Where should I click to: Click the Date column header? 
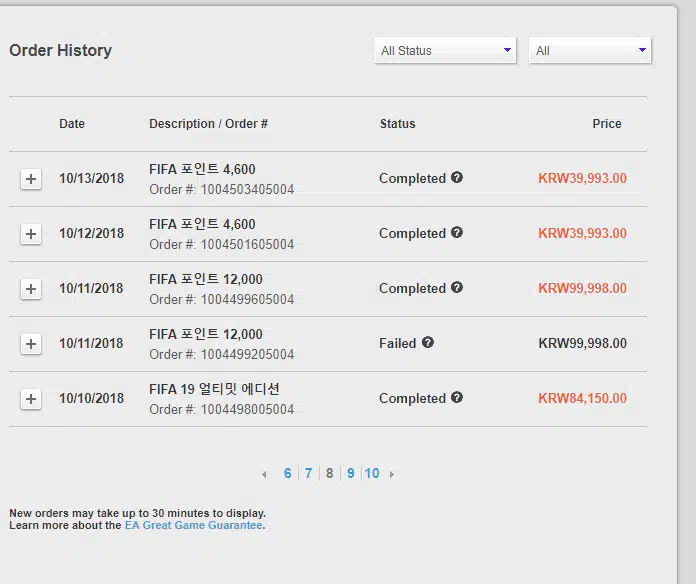tap(72, 124)
